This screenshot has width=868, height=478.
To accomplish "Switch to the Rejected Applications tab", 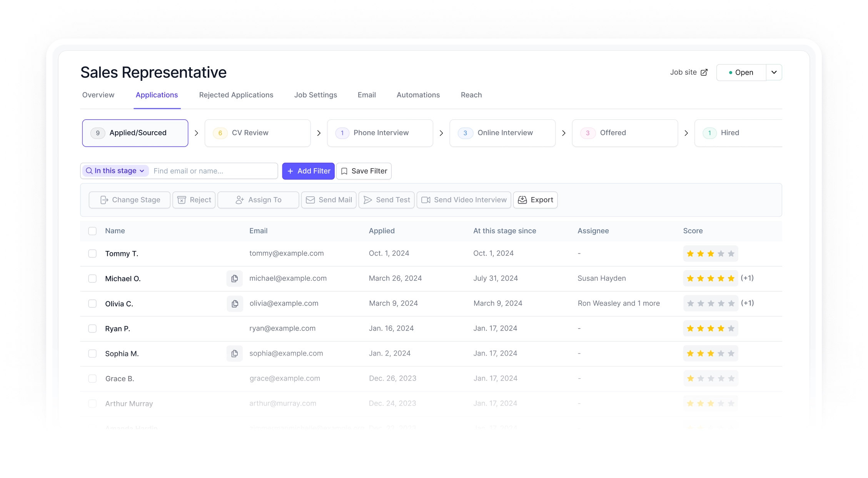I will pyautogui.click(x=236, y=95).
